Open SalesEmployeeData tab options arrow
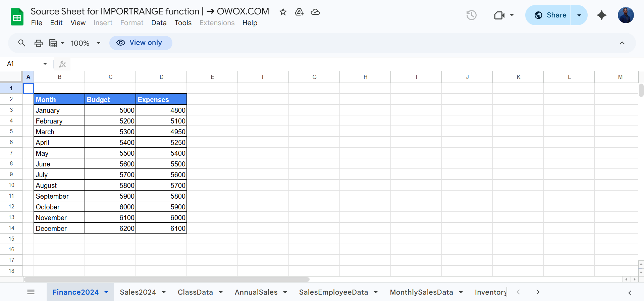This screenshot has height=301, width=644. pos(376,292)
